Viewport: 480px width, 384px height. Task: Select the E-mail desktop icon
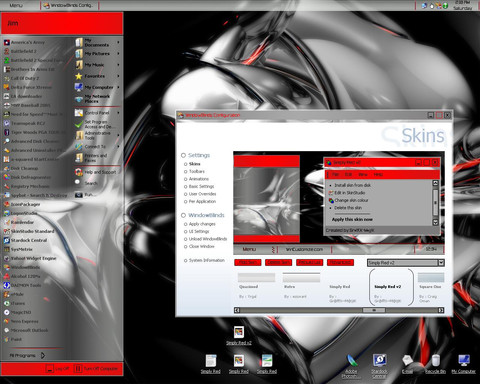pos(407,364)
